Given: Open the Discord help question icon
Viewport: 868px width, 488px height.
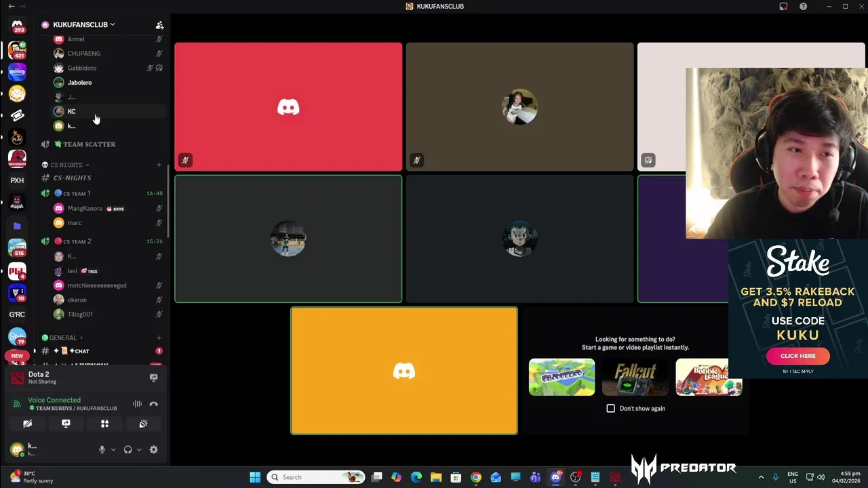Looking at the screenshot, I should click(x=803, y=6).
